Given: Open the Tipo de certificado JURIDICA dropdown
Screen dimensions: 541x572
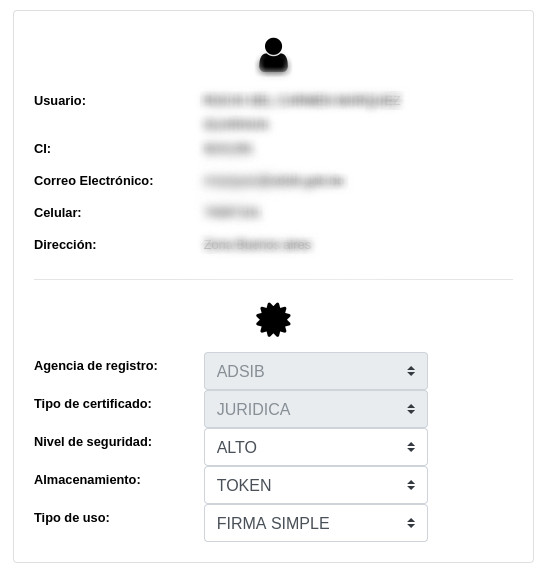Looking at the screenshot, I should tap(316, 409).
